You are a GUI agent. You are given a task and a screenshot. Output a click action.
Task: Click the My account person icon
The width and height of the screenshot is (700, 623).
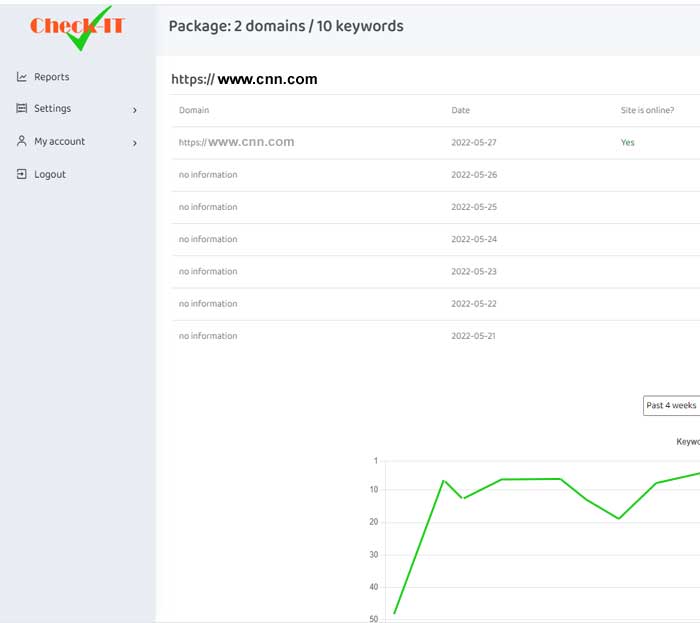click(21, 141)
